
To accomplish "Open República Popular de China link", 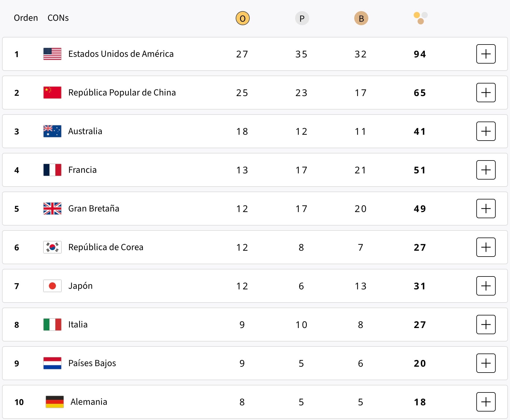I will pyautogui.click(x=122, y=93).
